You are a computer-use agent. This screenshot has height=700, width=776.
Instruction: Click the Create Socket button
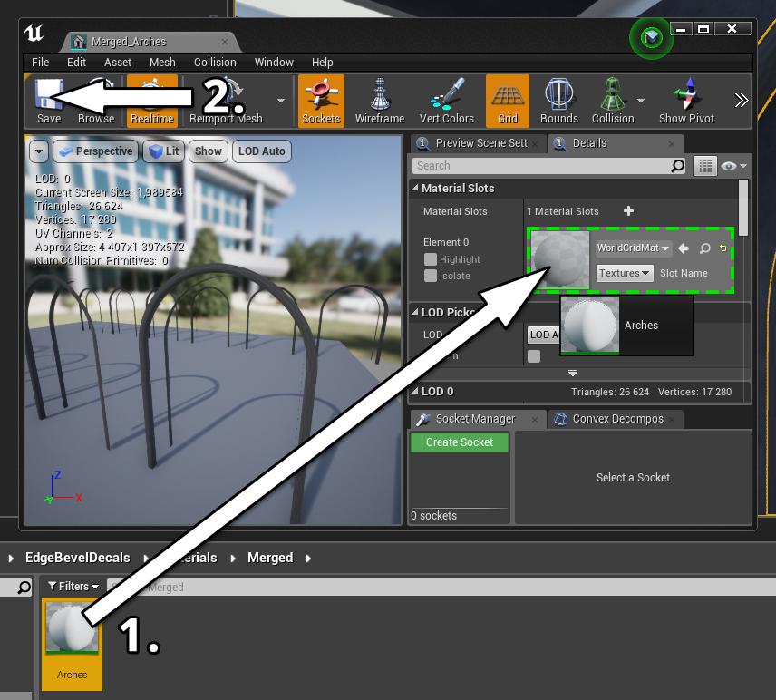(460, 442)
